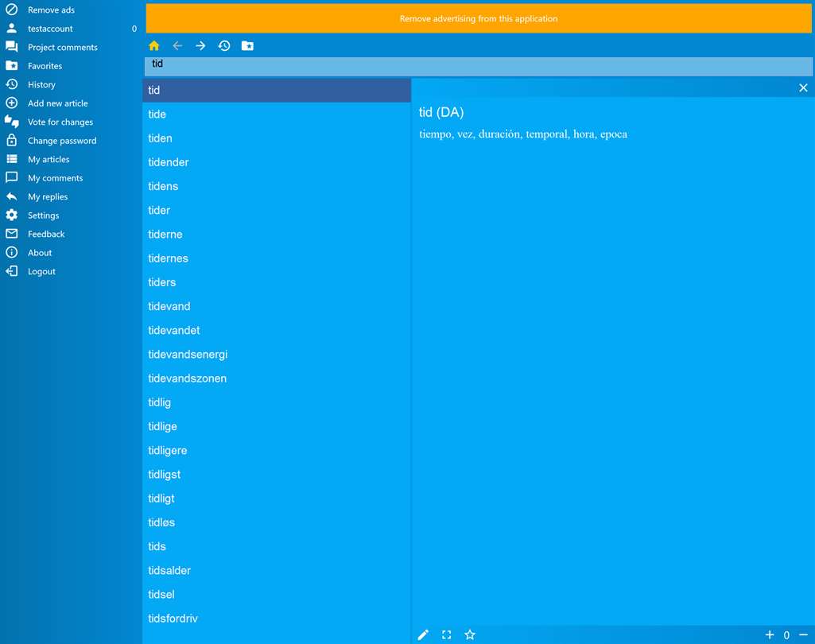
Task: Open the Change password label
Action: [x=62, y=141]
